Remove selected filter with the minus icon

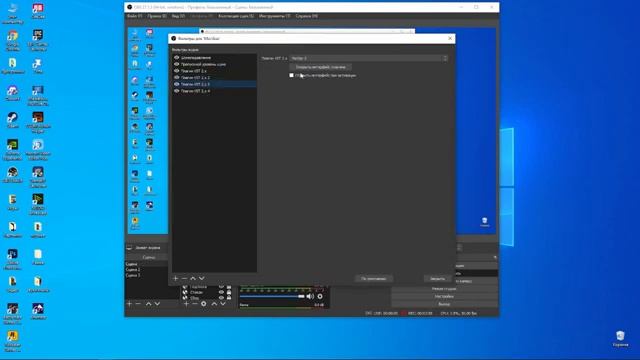coord(184,278)
